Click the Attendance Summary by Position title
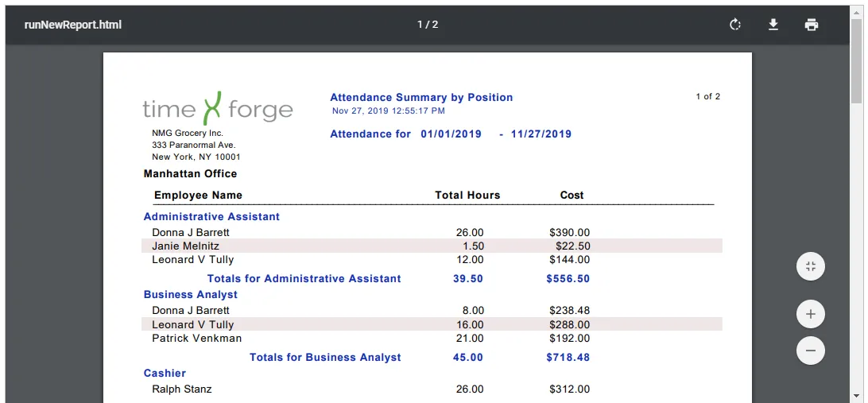Image resolution: width=868 pixels, height=403 pixels. (421, 98)
